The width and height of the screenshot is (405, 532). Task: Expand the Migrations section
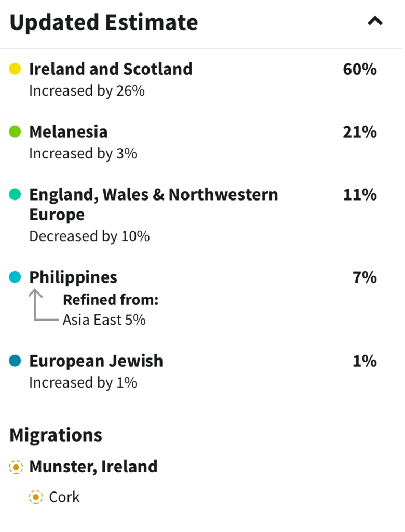56,434
